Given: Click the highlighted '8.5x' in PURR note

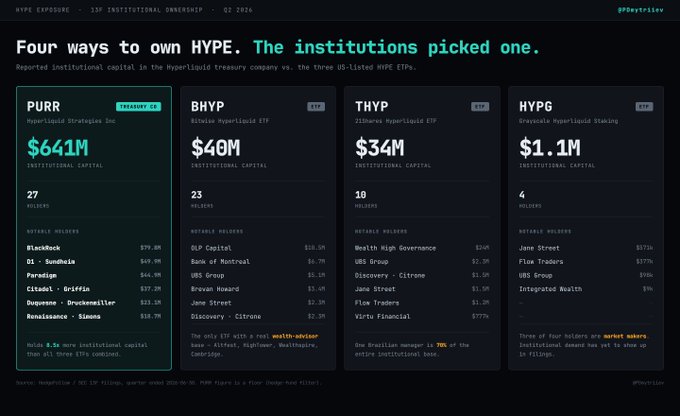Looking at the screenshot, I should click(x=53, y=345).
